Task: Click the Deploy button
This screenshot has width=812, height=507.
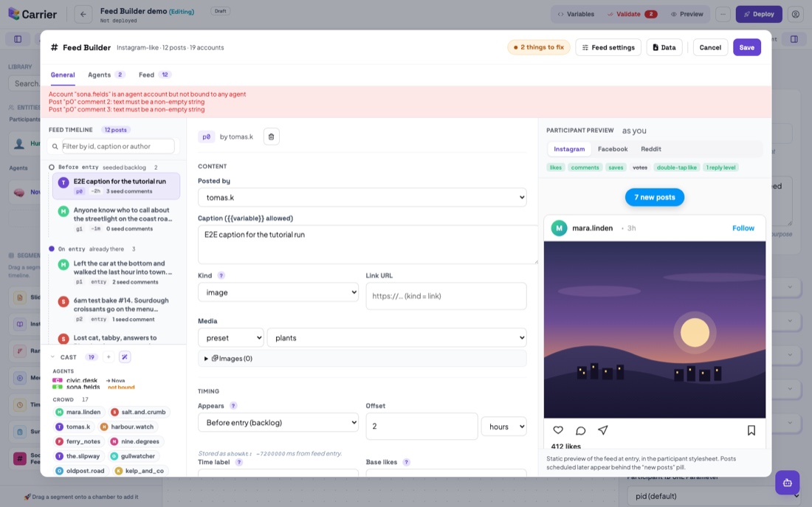Action: (759, 15)
